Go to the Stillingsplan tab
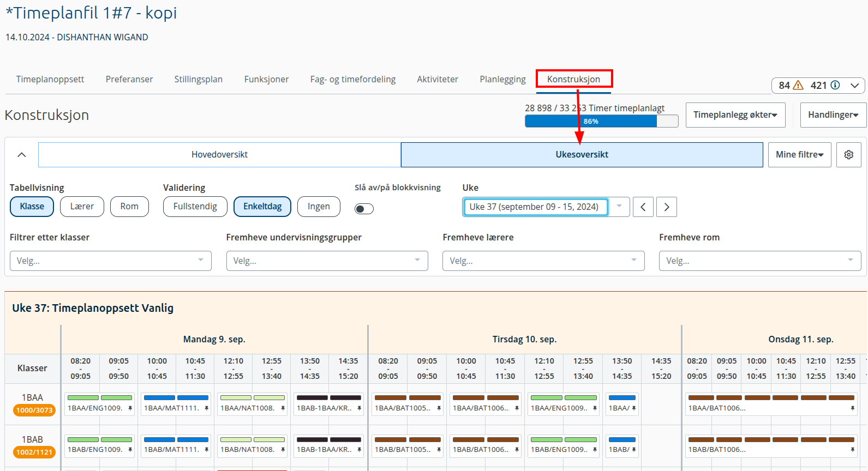 click(x=199, y=80)
